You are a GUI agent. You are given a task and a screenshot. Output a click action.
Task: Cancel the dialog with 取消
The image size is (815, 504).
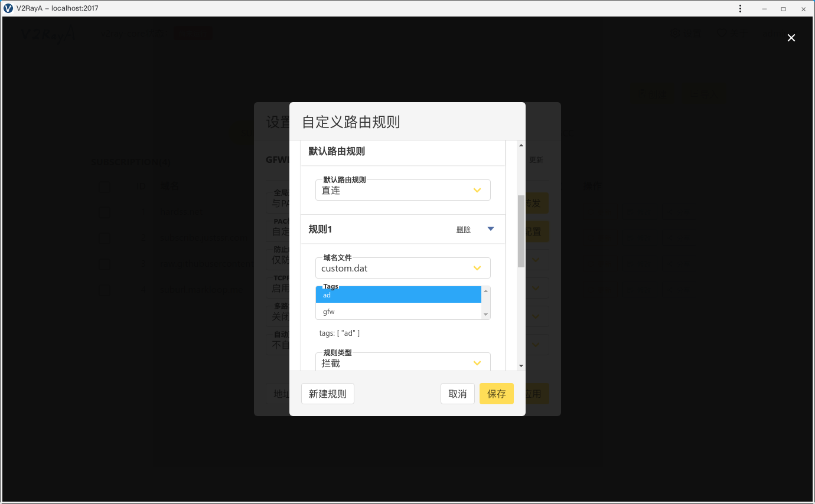pos(458,394)
